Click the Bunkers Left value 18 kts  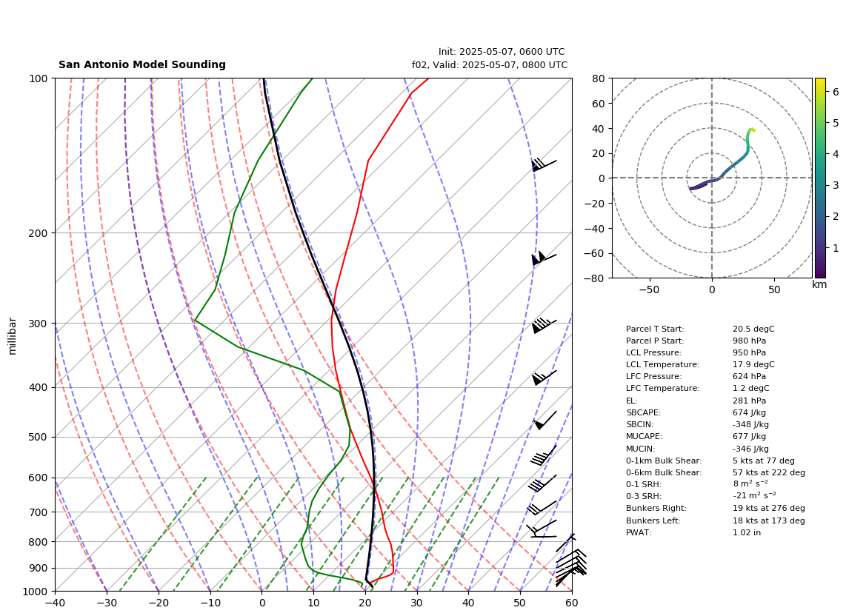[x=769, y=520]
